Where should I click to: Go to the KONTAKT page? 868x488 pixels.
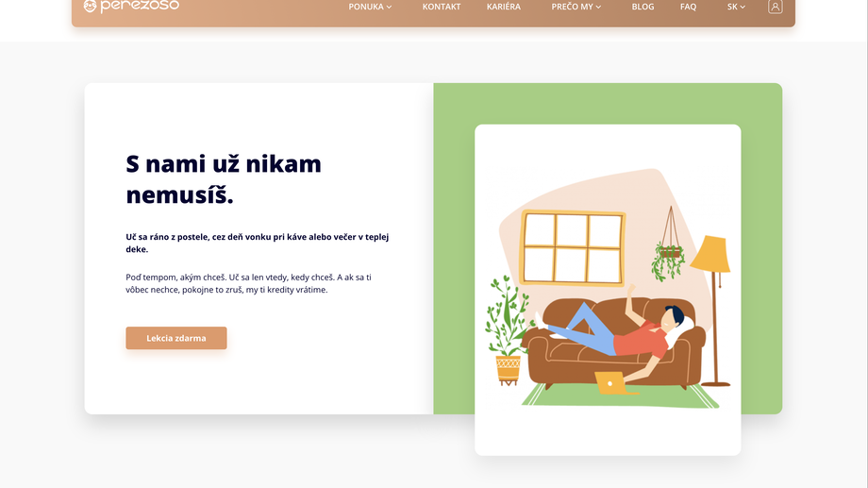[x=442, y=7]
